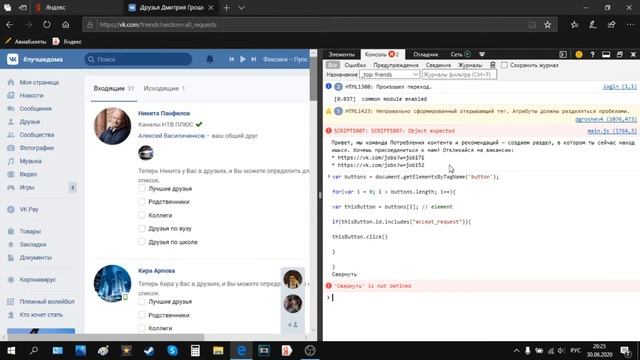
Task: Open browser settings ellipsis menu
Action: (x=630, y=25)
